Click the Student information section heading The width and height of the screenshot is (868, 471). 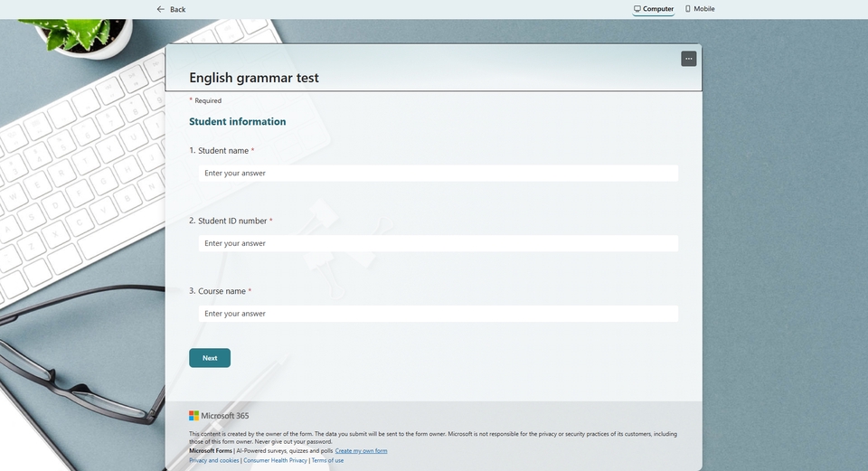tap(238, 122)
